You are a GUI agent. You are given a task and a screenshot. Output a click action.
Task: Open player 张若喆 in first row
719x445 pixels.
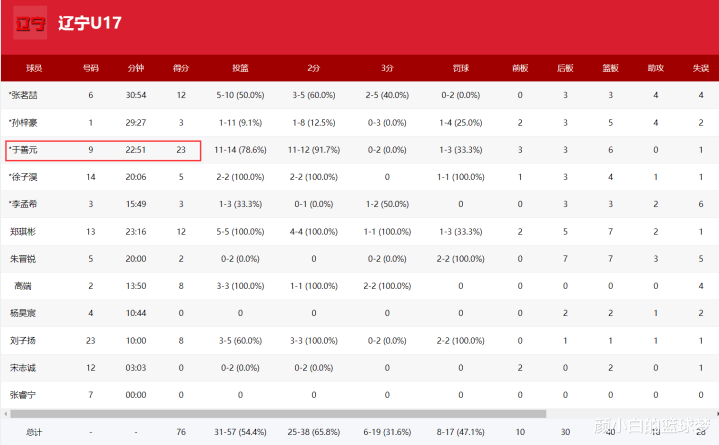pos(23,95)
